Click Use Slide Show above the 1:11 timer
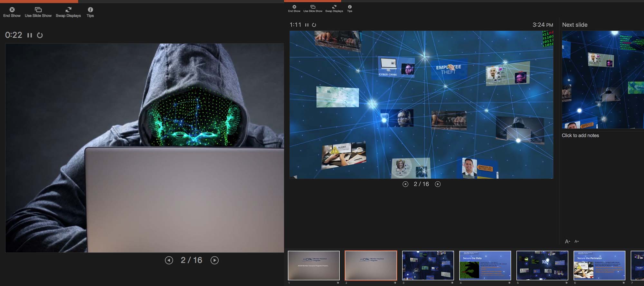644x286 pixels. click(x=313, y=9)
